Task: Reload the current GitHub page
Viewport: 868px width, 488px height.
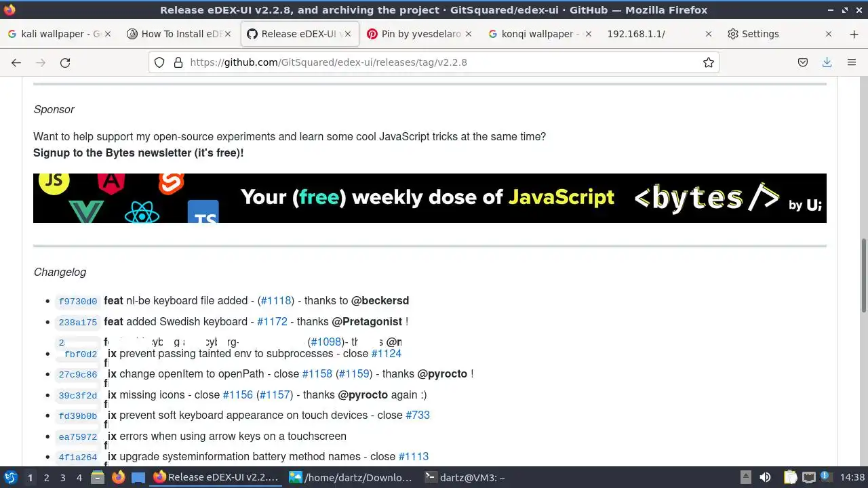Action: click(65, 62)
